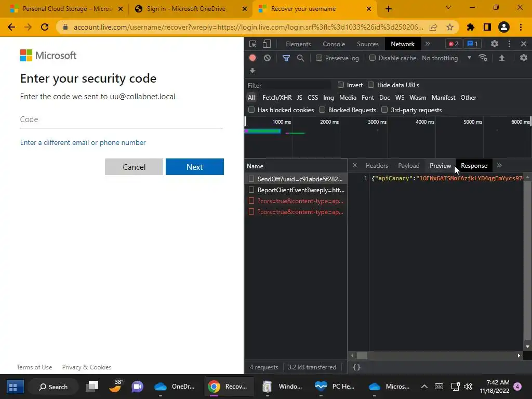
Task: Click the network timeline overview bar
Action: tap(388, 137)
